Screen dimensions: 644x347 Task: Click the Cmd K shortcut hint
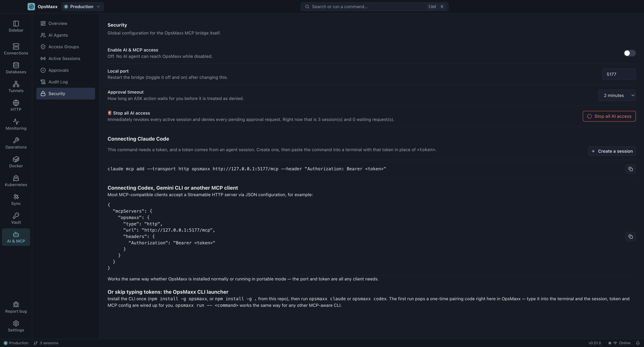436,7
